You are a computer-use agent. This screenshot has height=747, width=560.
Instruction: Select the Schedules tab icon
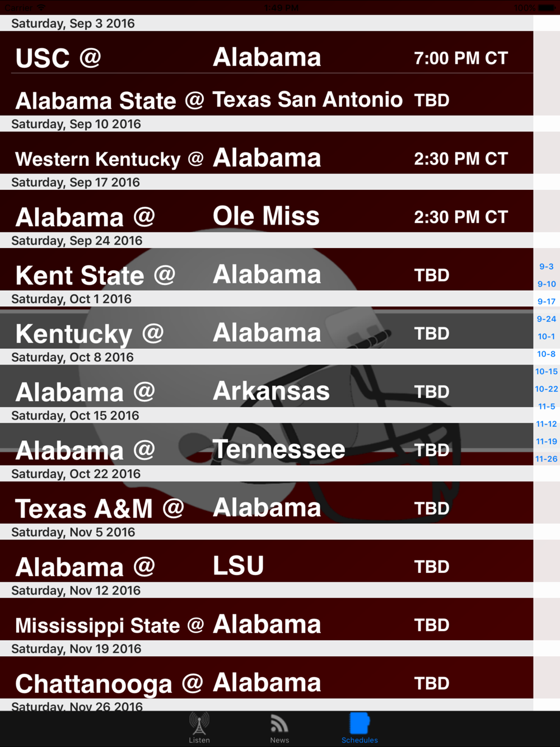coord(360,728)
